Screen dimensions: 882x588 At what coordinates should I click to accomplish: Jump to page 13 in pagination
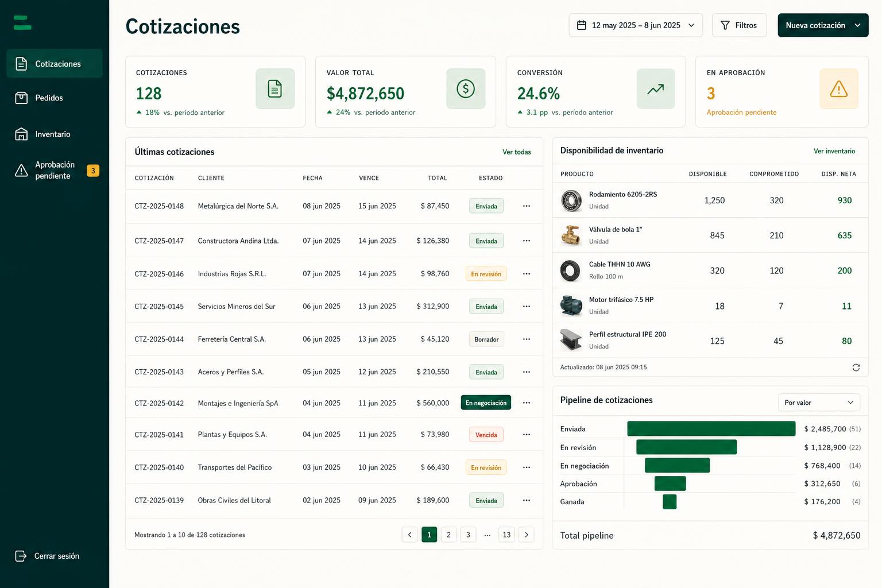[x=506, y=535]
